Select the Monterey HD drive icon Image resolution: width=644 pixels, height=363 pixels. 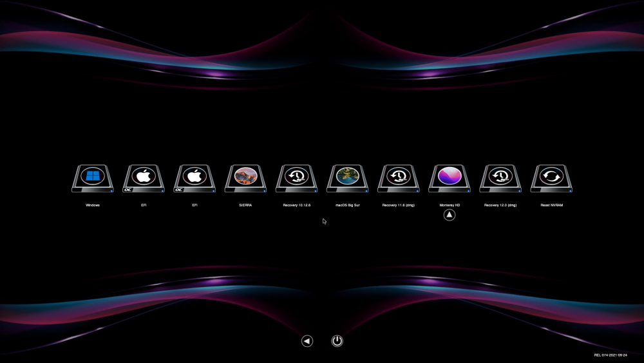(x=450, y=179)
